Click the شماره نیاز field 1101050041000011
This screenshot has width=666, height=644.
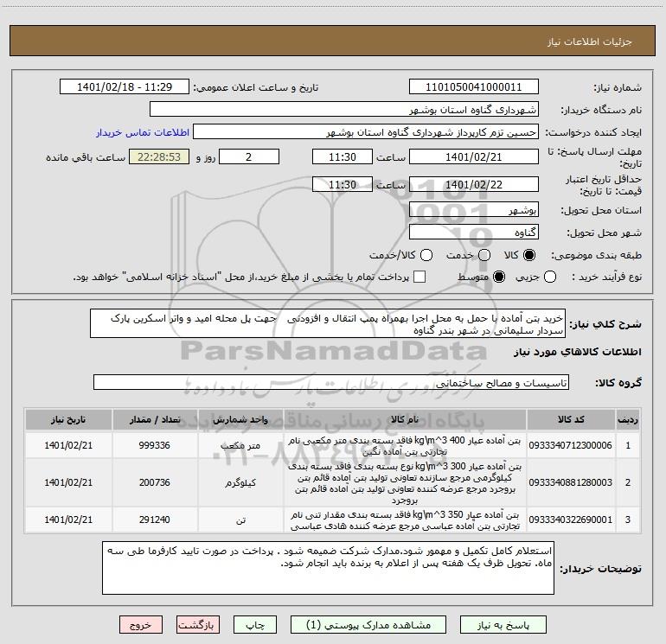pos(474,86)
